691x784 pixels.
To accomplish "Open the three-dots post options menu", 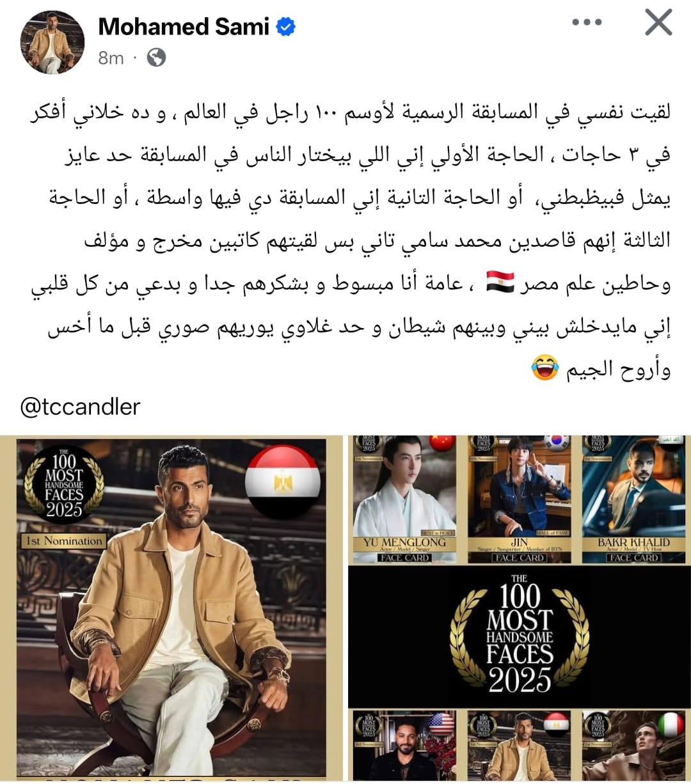I will coord(587,22).
